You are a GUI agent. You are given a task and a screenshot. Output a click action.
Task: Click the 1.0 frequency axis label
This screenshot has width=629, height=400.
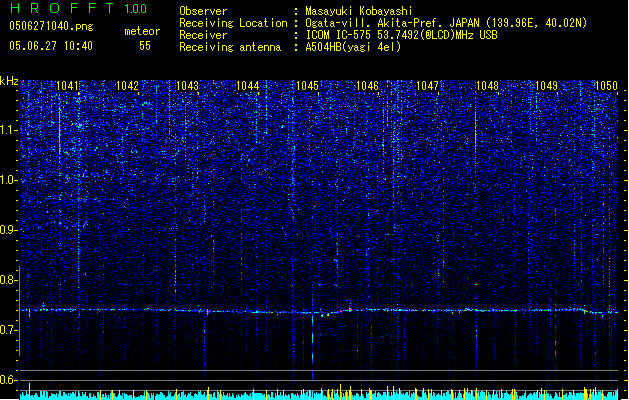(8, 180)
